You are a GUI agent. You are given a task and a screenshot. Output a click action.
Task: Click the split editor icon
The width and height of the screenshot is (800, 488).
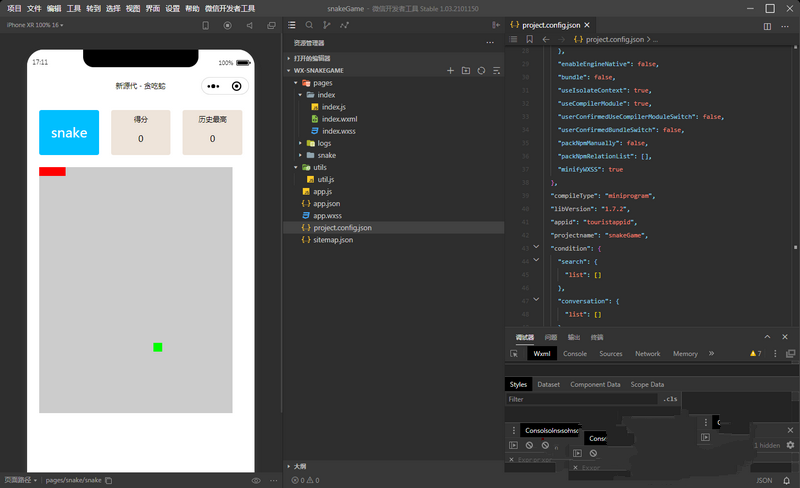tap(767, 25)
